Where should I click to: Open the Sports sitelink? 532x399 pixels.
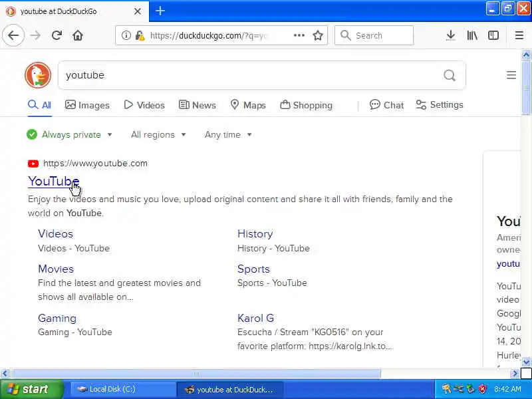click(253, 269)
